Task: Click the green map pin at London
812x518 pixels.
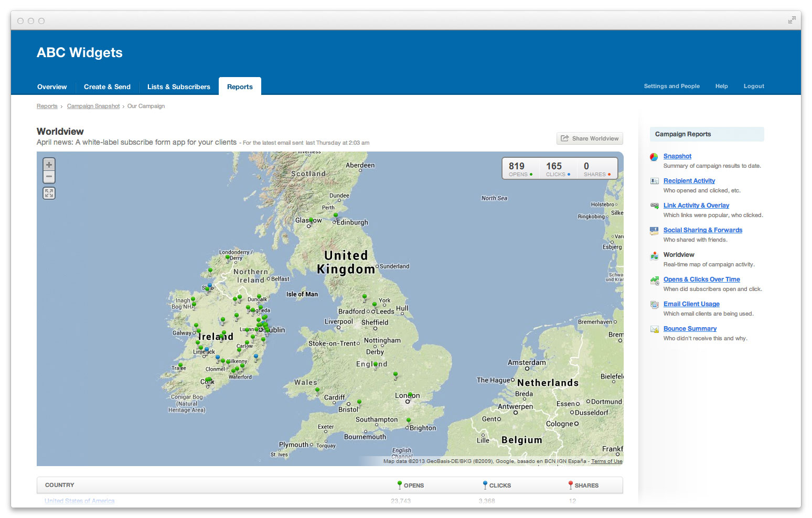Action: click(x=410, y=396)
